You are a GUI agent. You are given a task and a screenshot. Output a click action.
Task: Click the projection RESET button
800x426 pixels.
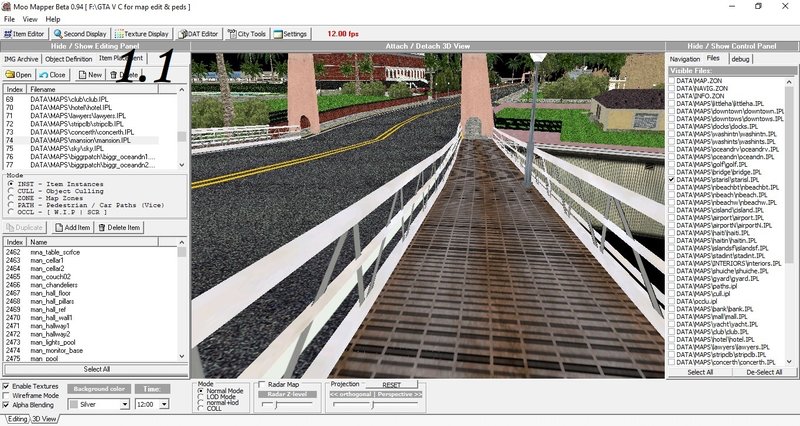click(x=391, y=385)
